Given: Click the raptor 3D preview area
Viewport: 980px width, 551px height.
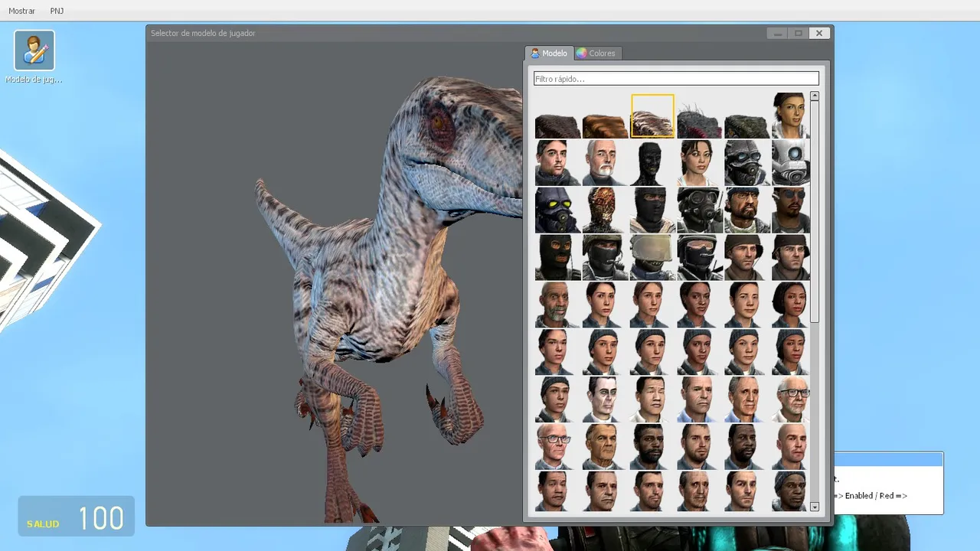Looking at the screenshot, I should tap(335, 283).
